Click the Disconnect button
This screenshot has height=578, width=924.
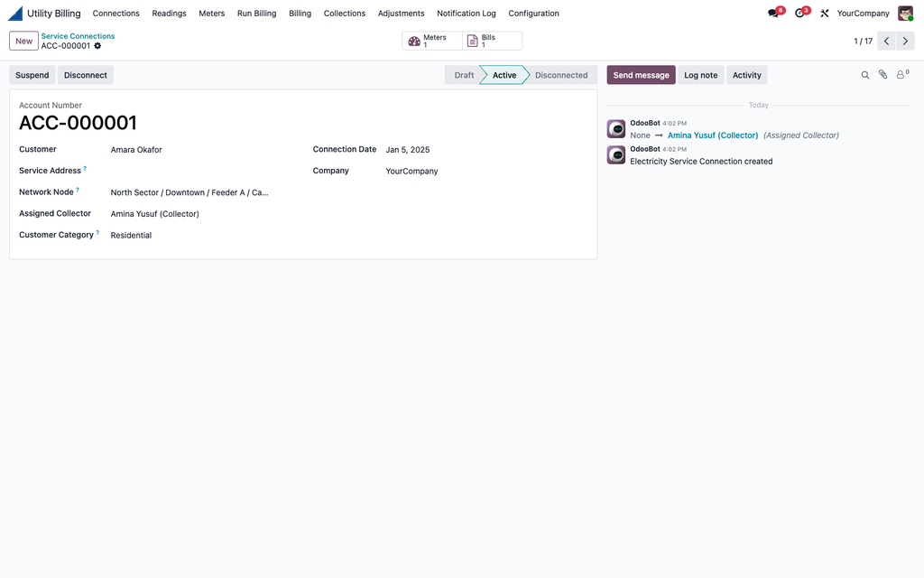coord(86,75)
